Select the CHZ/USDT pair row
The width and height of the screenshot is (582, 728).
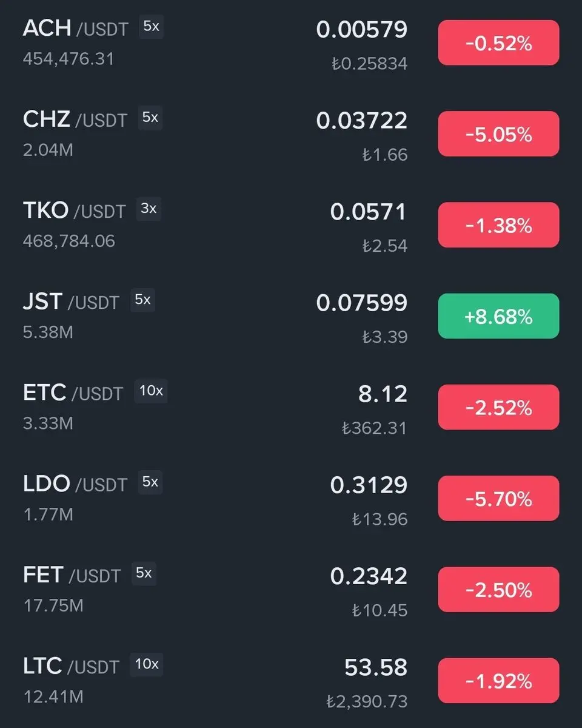point(291,134)
